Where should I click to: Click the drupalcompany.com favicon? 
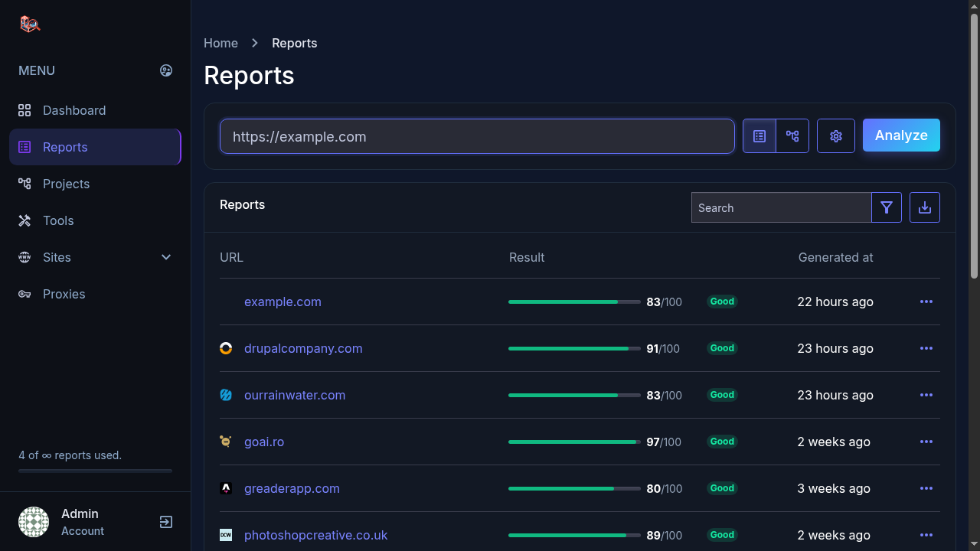tap(226, 348)
